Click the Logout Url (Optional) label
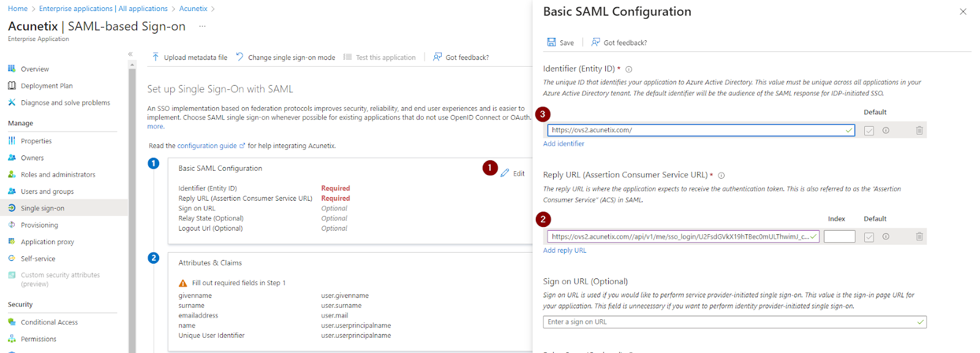Image resolution: width=980 pixels, height=353 pixels. (x=210, y=228)
